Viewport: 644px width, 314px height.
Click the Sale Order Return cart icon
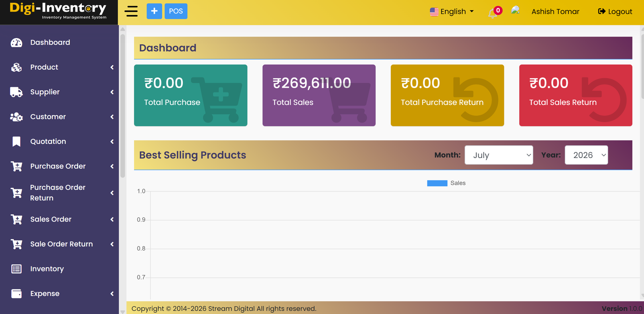[17, 244]
